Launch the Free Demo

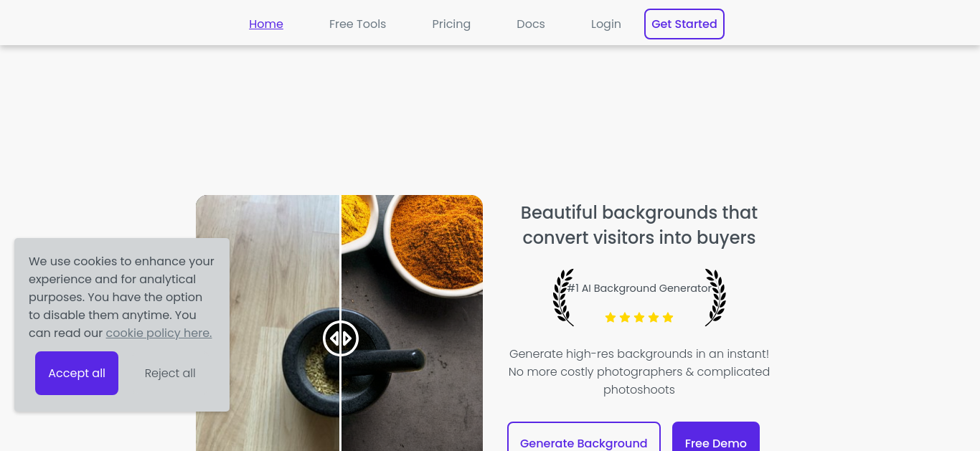716,437
